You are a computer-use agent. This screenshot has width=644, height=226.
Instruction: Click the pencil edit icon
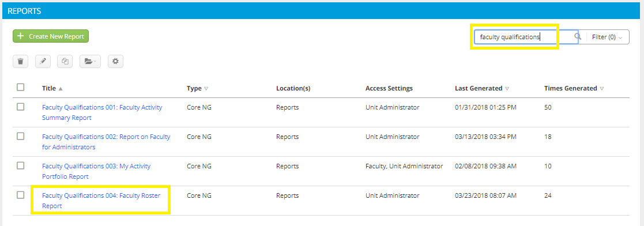point(43,62)
